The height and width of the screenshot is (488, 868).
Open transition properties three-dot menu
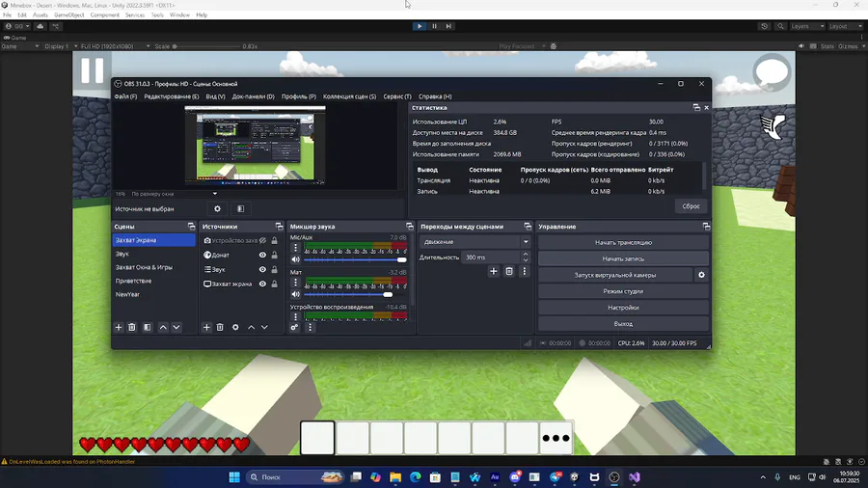525,271
